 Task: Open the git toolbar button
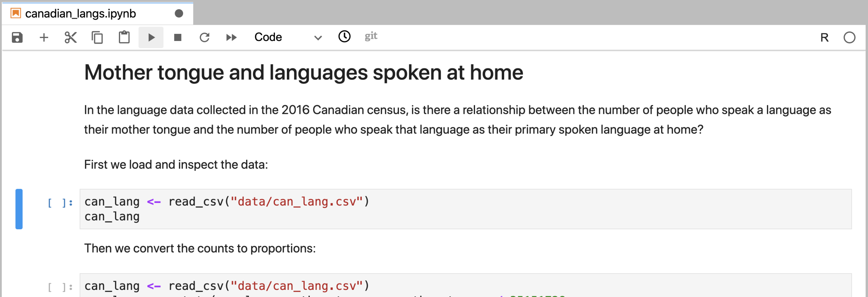(371, 36)
